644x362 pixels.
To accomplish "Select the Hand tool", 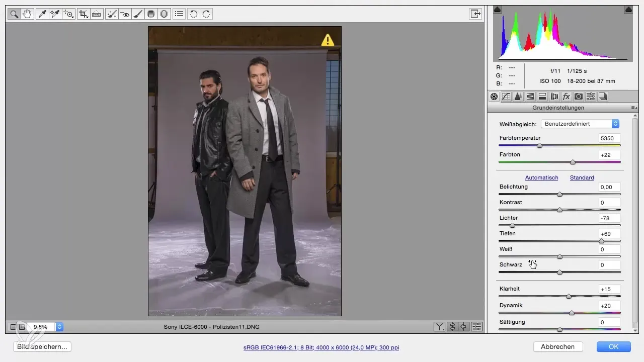I will tap(27, 14).
